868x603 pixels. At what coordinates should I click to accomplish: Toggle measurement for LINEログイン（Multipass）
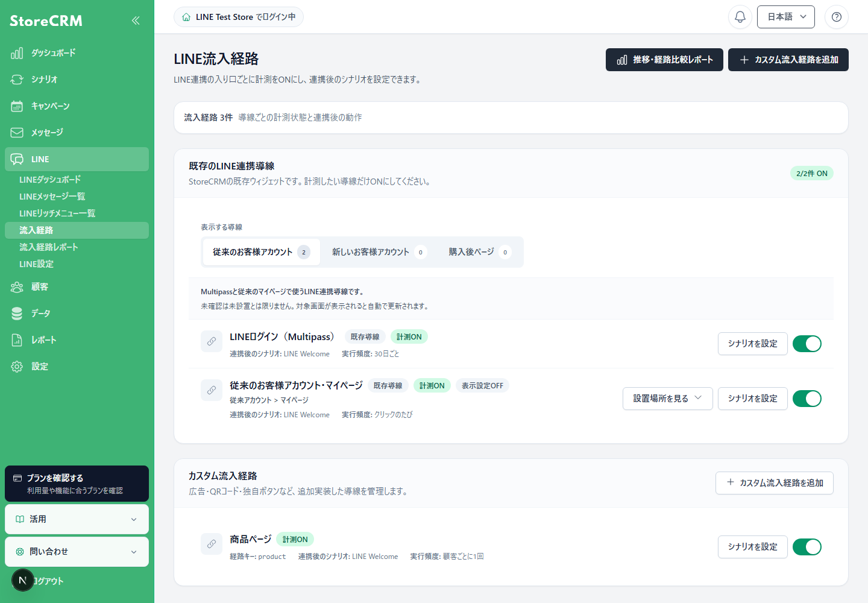click(x=807, y=344)
